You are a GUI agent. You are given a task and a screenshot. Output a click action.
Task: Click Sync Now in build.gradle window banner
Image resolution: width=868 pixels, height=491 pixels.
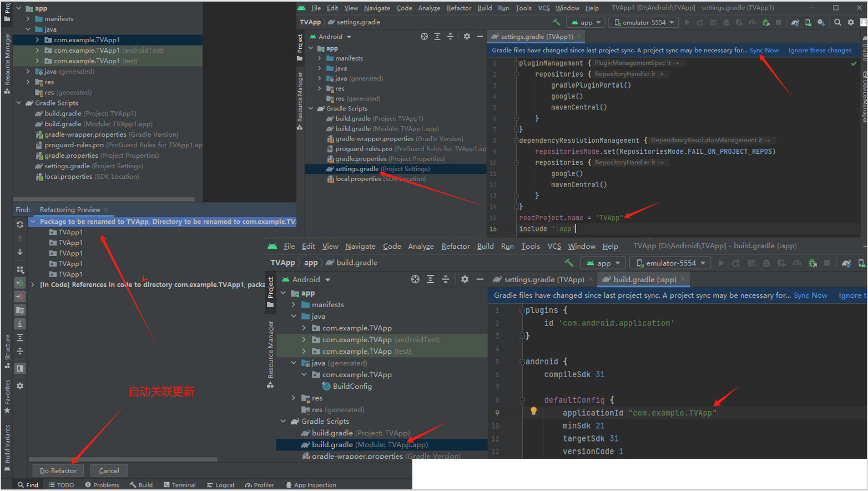point(810,295)
